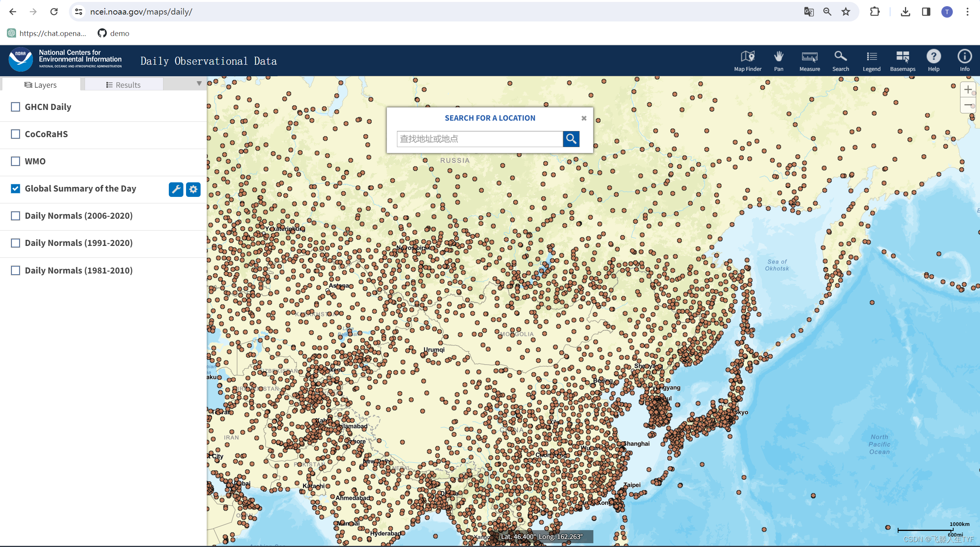Collapse the side panel with the arrow
The width and height of the screenshot is (980, 547).
(199, 84)
